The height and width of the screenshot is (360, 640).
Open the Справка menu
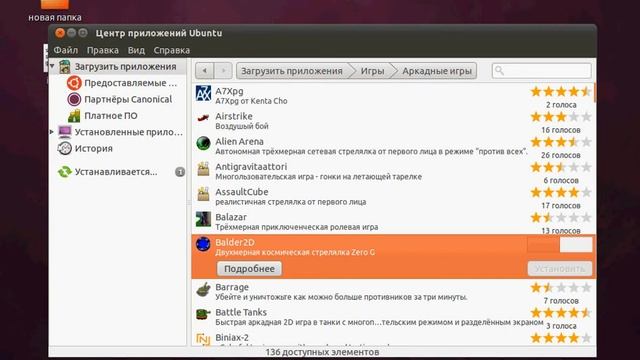[172, 50]
